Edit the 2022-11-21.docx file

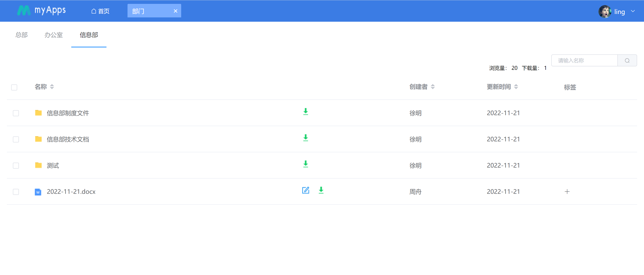point(305,190)
